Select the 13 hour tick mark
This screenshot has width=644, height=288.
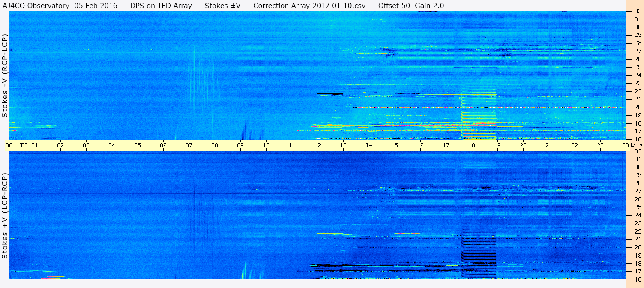343,146
